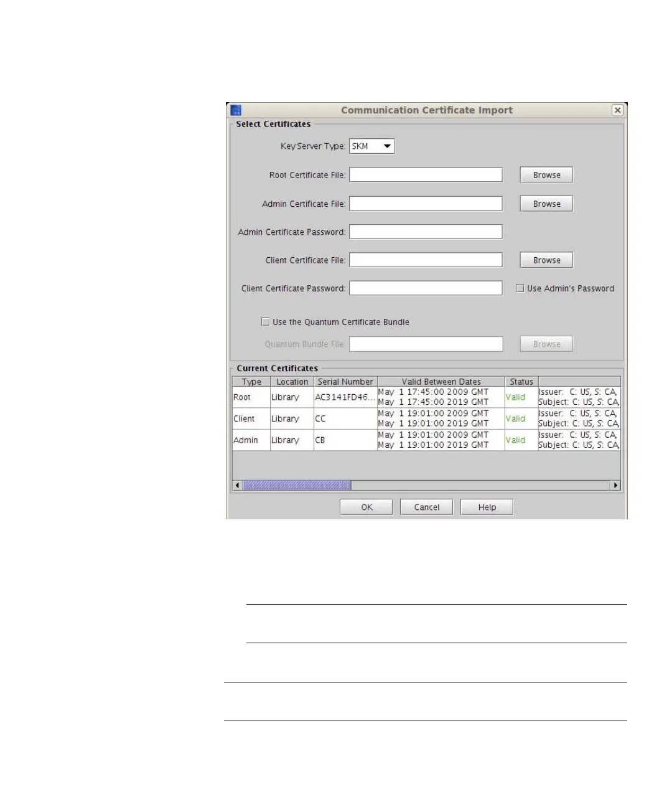Click the horizontal scrollbar left arrow
This screenshot has height=807, width=672.
238,485
